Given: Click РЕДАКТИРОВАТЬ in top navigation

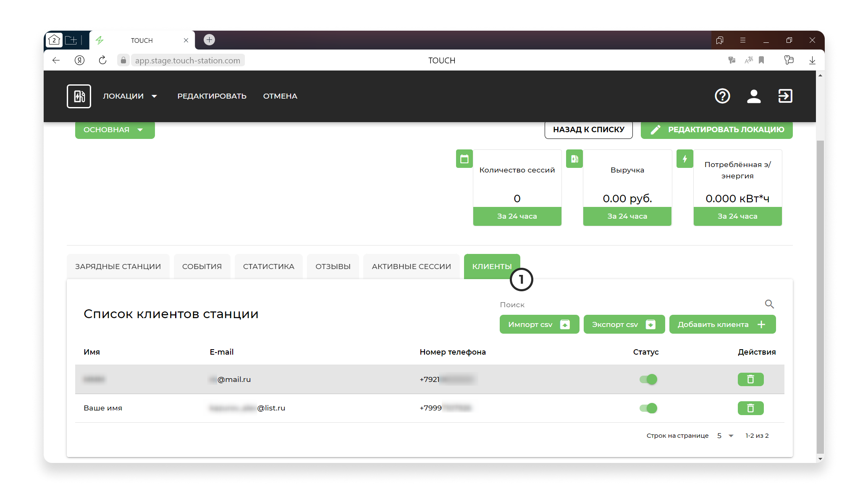Looking at the screenshot, I should (x=212, y=96).
